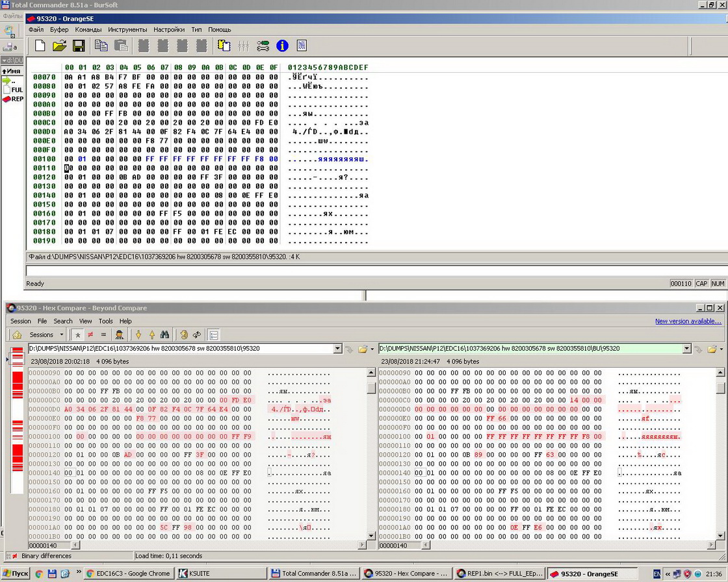
Task: Click Next Difference down arrow in Beyond Compare
Action: pyautogui.click(x=138, y=335)
